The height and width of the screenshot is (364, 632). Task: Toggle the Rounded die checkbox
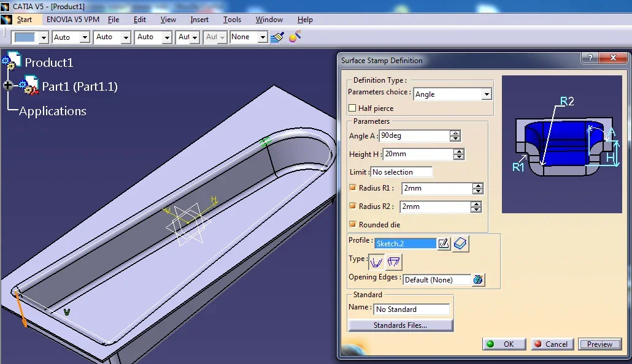coord(353,224)
